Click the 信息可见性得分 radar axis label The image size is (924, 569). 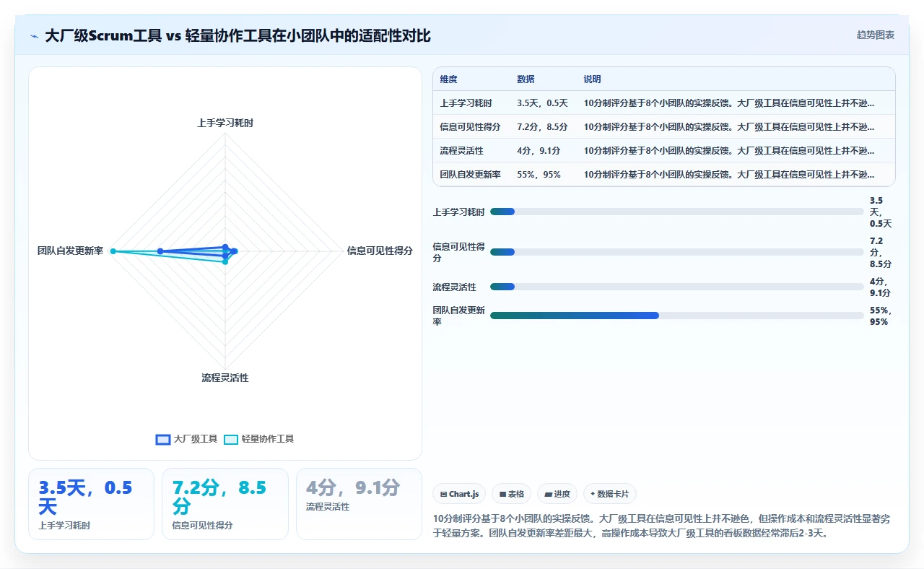point(380,251)
